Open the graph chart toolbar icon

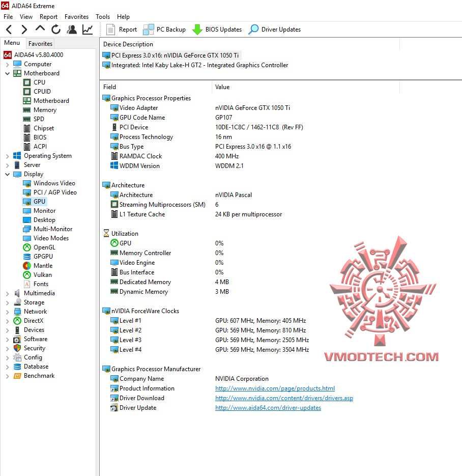click(x=88, y=30)
